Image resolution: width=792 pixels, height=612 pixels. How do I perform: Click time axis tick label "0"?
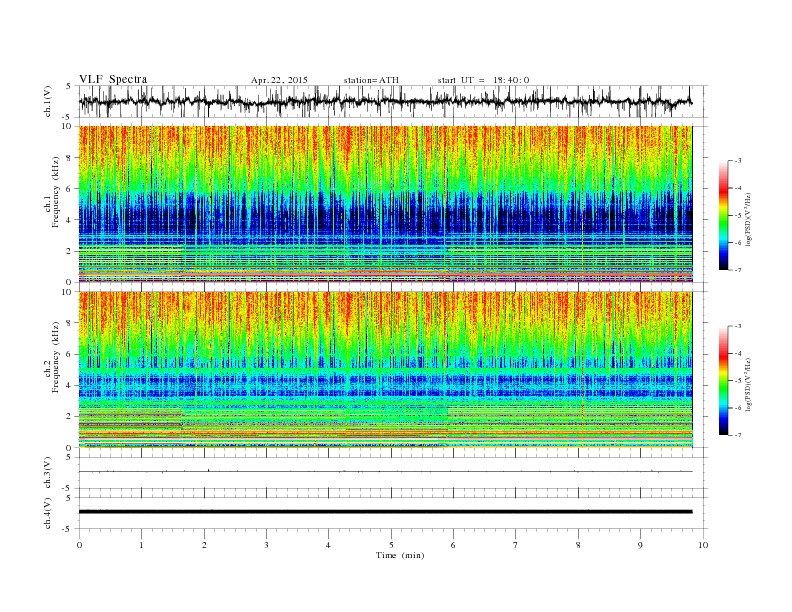(x=79, y=545)
